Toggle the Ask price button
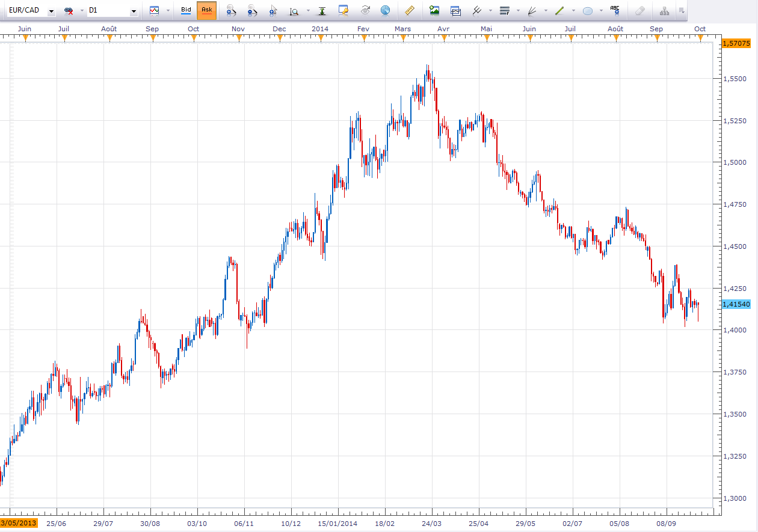The image size is (758, 532). coord(206,10)
